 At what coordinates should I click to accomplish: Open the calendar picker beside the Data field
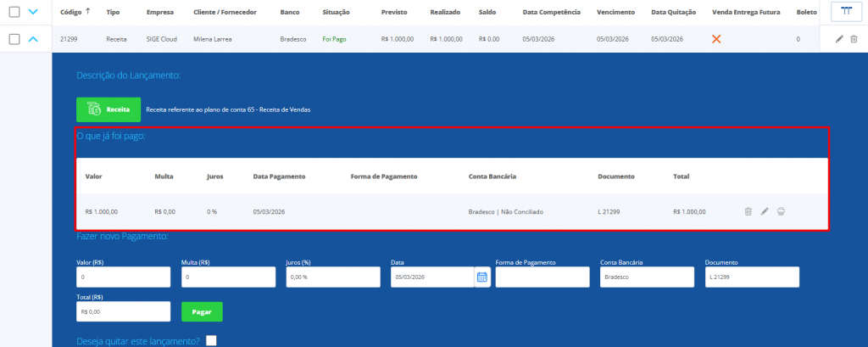[481, 277]
